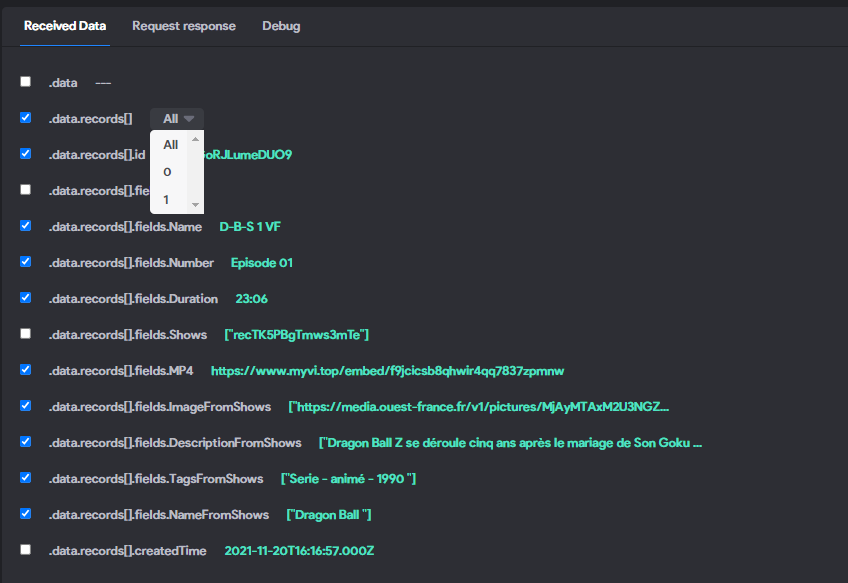848x583 pixels.
Task: Disable the fields.TagsFromShows checkbox
Action: click(x=25, y=478)
